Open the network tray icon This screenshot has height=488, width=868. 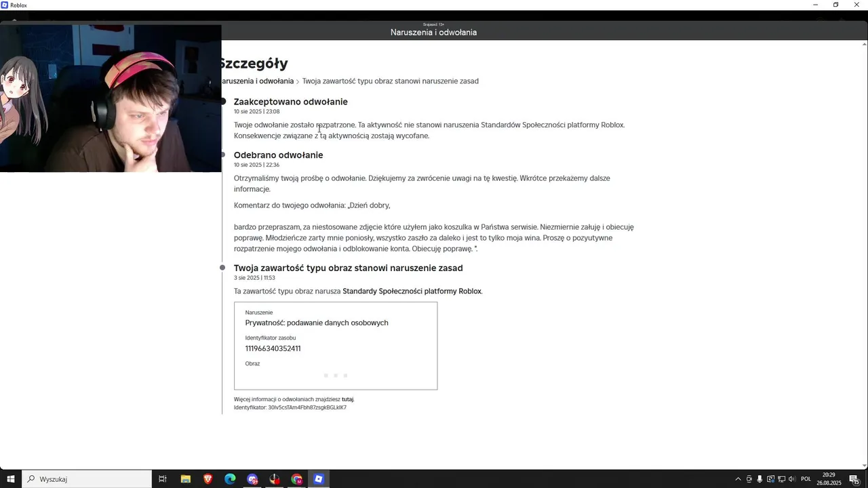click(x=781, y=479)
